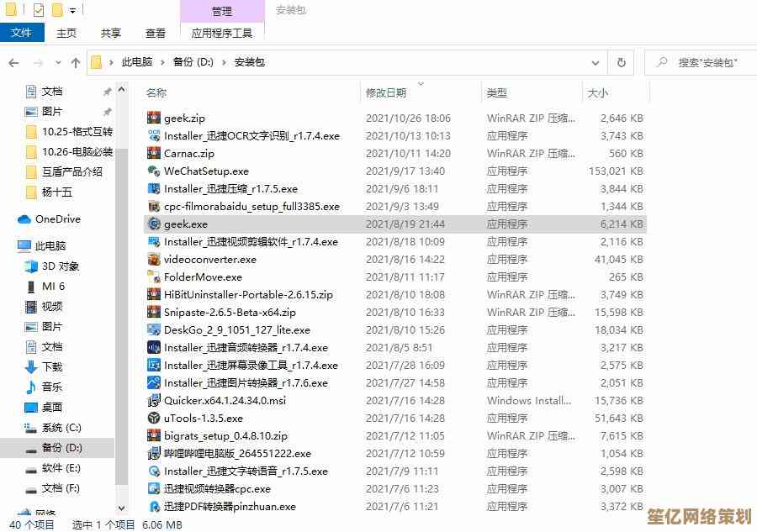Expand the quick access toolbar customize dropdown
Screen dimensions: 757x532
click(73, 11)
